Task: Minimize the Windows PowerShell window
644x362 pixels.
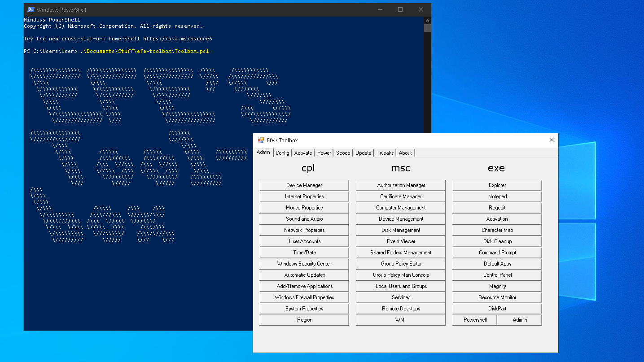Action: 380,9
